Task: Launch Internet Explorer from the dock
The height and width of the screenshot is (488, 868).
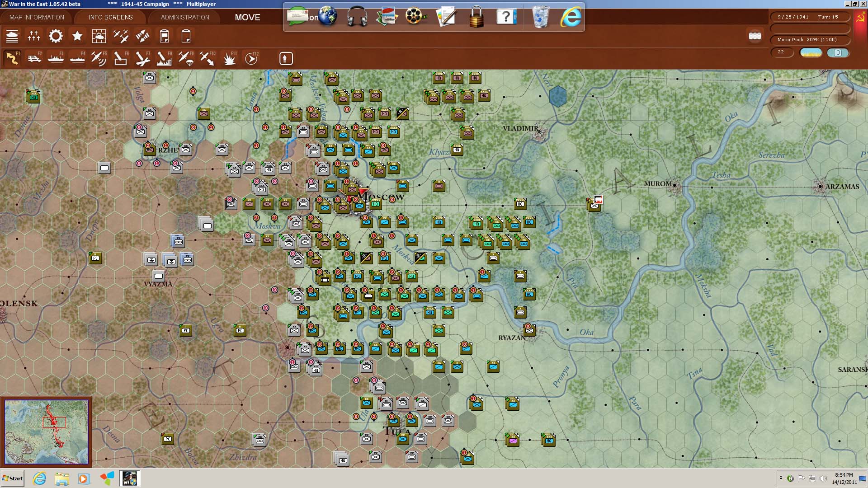Action: 571,17
